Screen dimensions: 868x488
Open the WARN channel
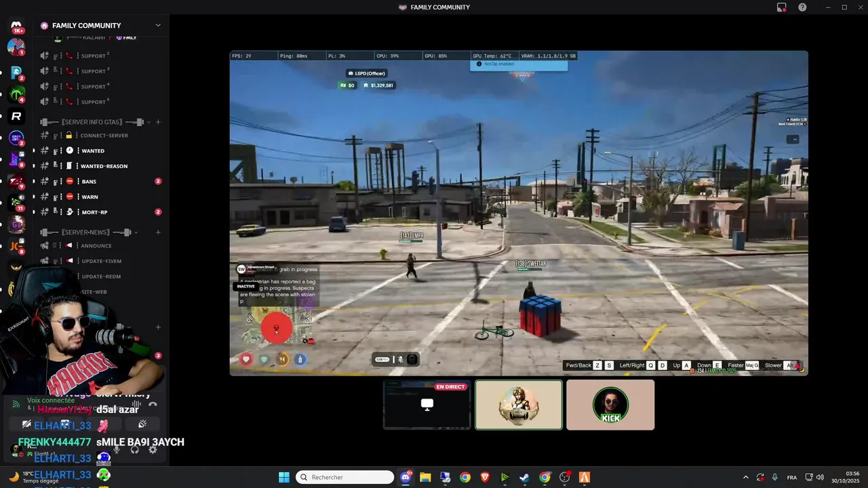pyautogui.click(x=100, y=197)
